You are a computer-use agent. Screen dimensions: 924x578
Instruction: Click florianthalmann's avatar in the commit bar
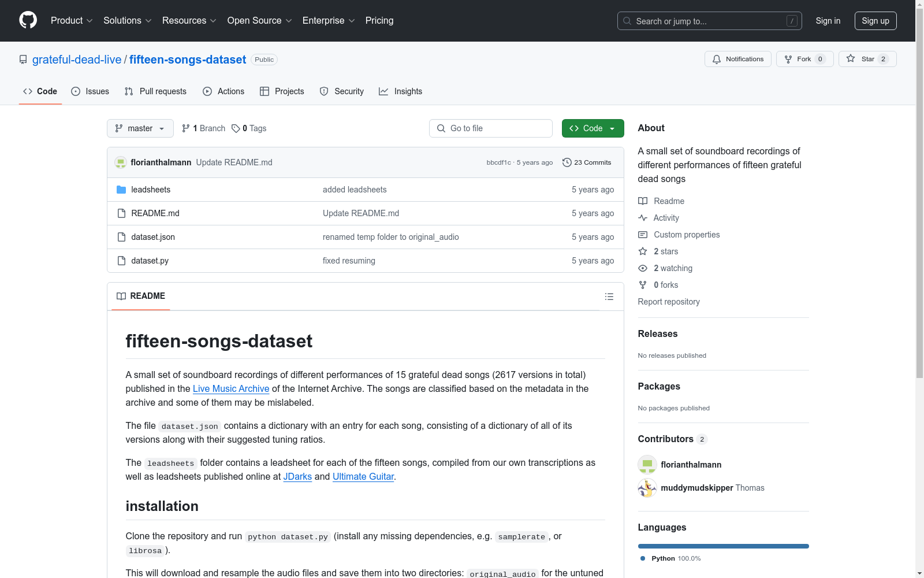coord(121,162)
